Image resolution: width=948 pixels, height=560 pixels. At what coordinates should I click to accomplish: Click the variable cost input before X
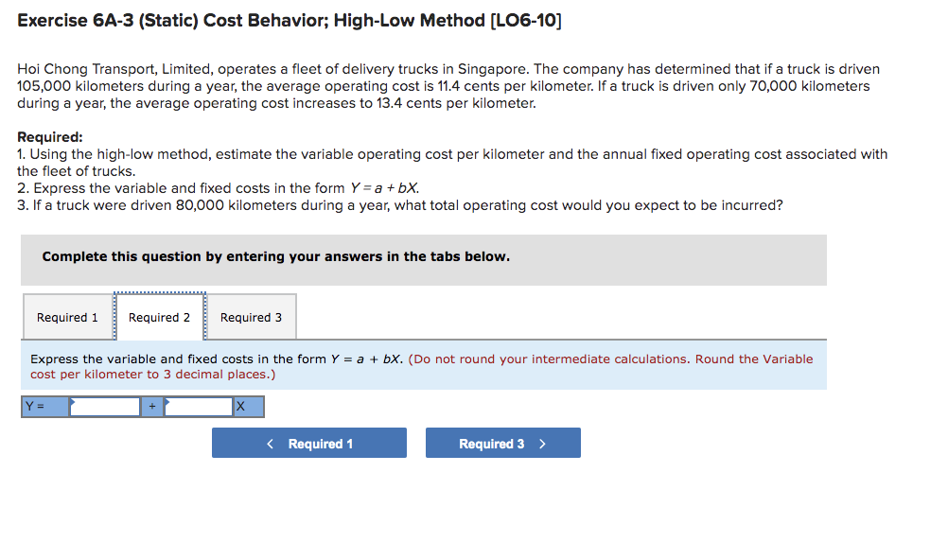[x=199, y=407]
